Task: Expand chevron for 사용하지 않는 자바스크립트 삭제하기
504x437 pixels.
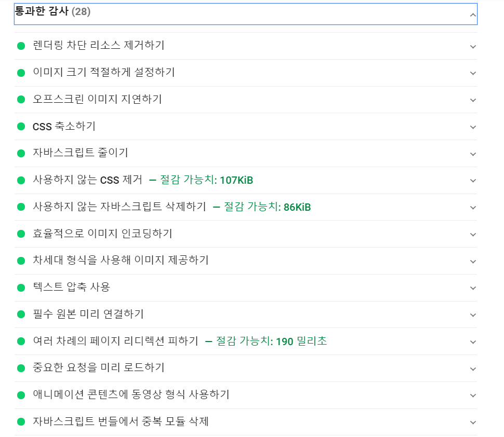Action: 473,208
